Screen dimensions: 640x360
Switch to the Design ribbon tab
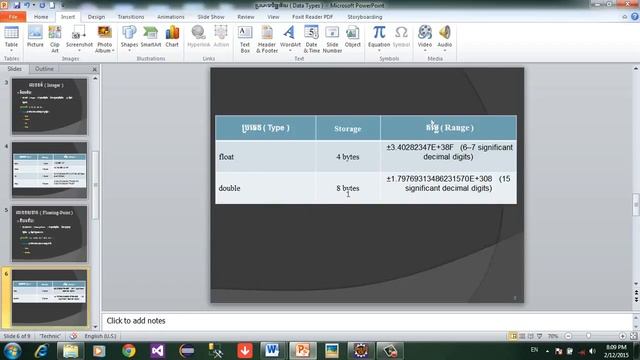tap(96, 17)
